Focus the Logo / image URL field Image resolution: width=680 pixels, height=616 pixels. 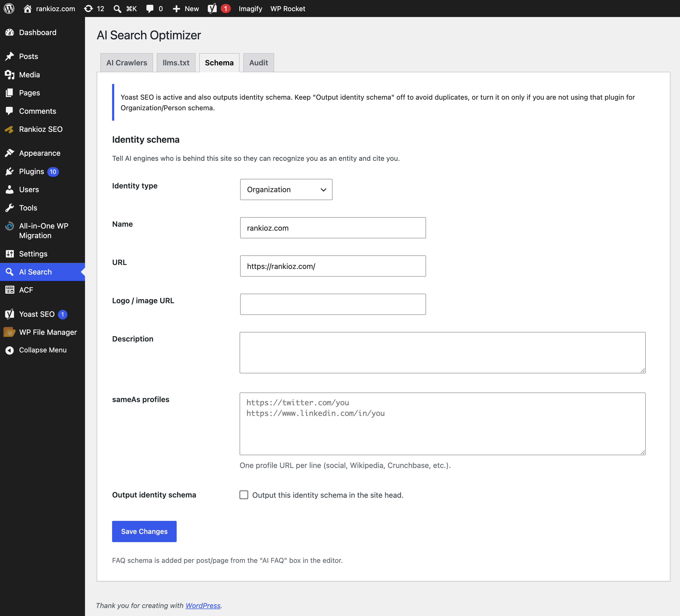[333, 304]
